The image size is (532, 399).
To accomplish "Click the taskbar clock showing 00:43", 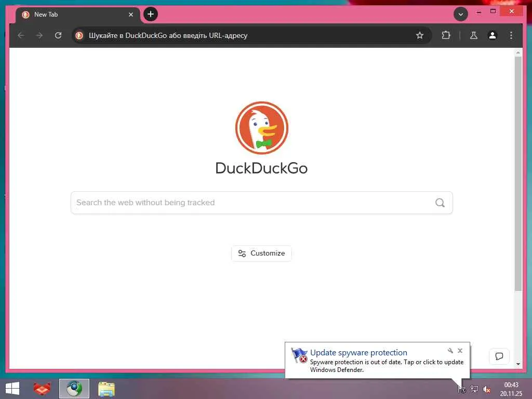I will tap(511, 389).
